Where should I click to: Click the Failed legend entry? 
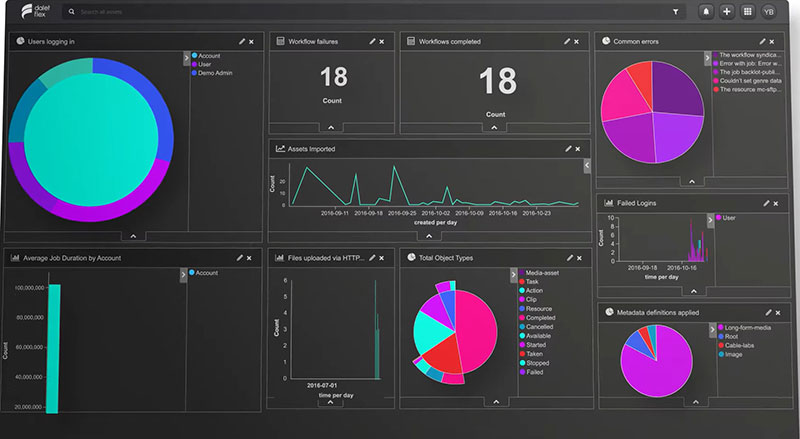tap(532, 372)
